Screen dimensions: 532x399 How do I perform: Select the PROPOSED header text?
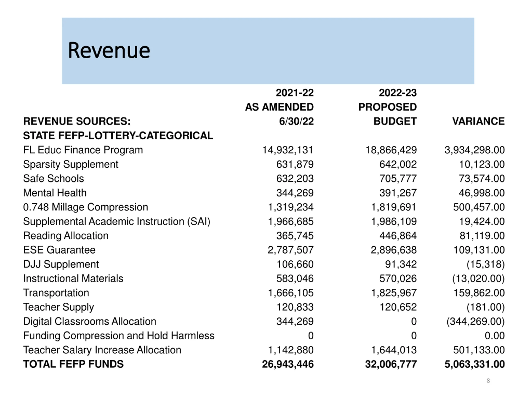point(387,107)
